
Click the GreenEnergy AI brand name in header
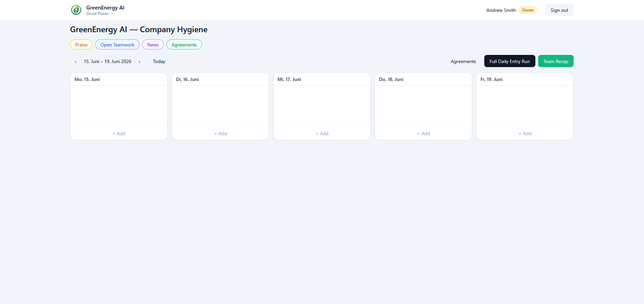(105, 7)
